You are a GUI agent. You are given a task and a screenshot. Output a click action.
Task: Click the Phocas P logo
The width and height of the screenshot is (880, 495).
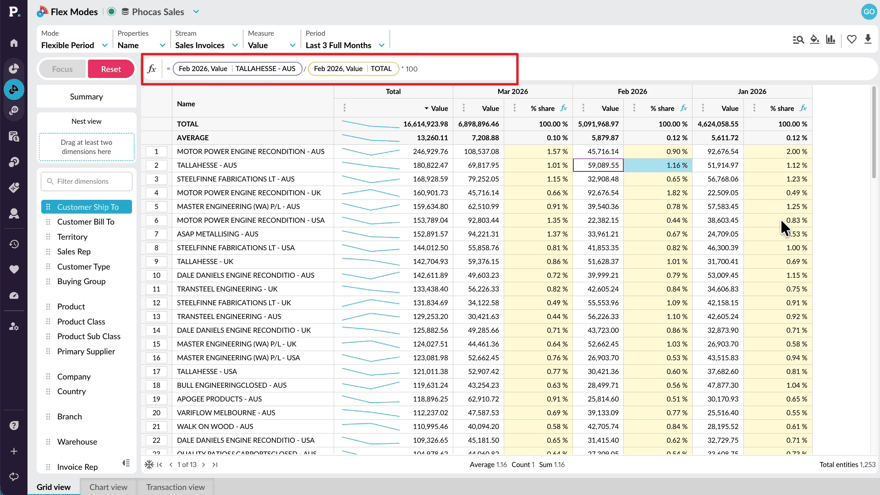[x=14, y=11]
